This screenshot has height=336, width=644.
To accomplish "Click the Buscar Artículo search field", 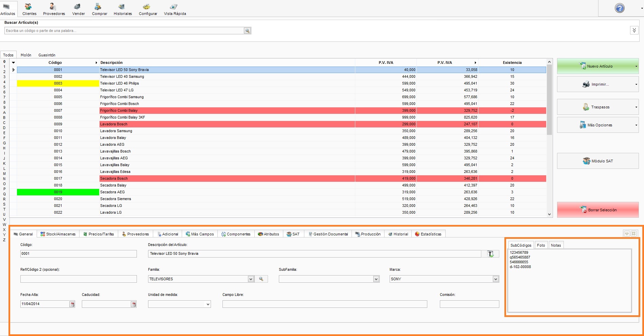I will [124, 31].
